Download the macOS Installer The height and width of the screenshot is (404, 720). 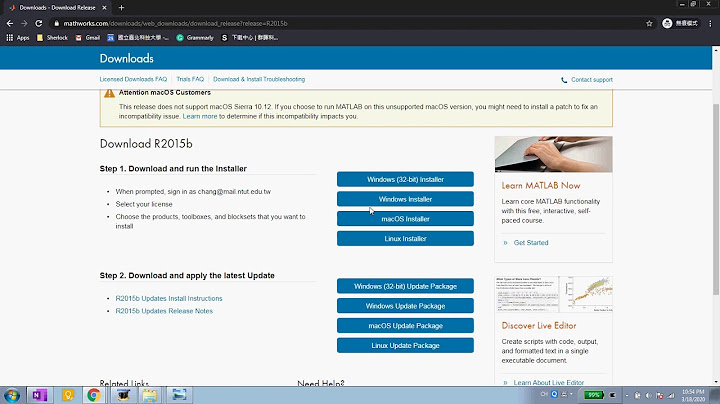click(x=405, y=219)
